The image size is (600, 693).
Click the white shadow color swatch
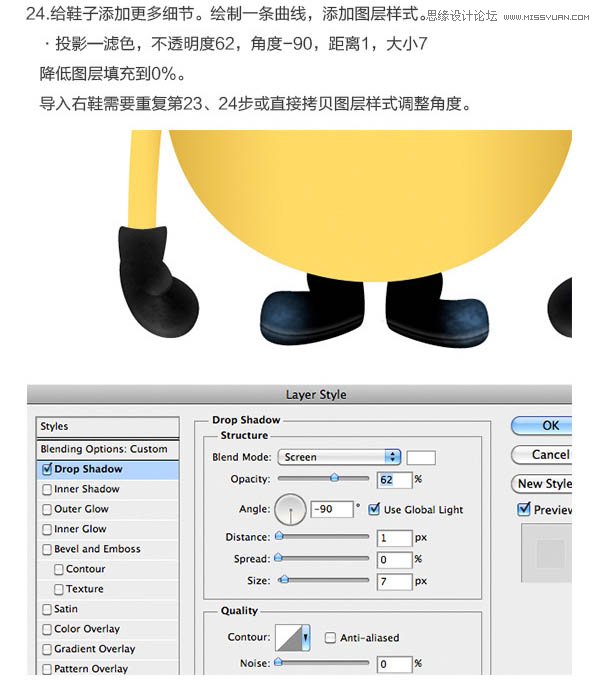[x=421, y=457]
